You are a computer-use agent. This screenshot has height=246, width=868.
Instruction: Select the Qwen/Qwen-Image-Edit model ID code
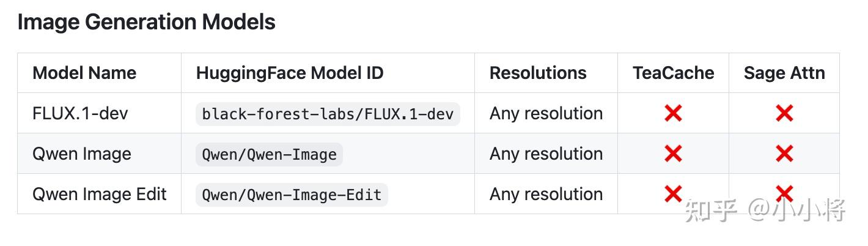click(292, 195)
